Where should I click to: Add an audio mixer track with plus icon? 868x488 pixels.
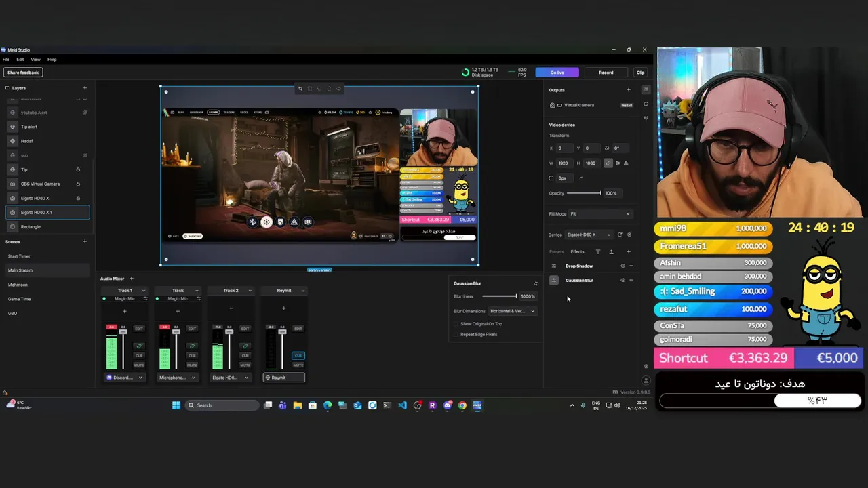[x=132, y=279]
